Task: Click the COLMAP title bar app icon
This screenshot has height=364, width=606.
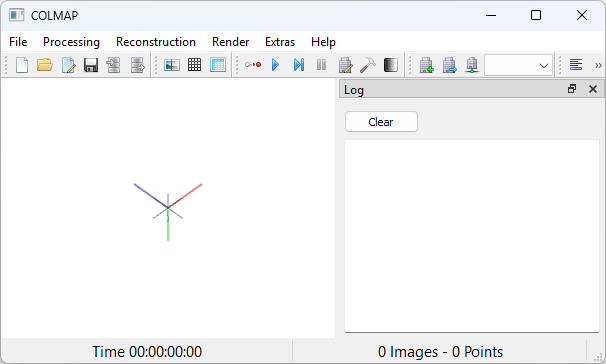Action: click(17, 15)
